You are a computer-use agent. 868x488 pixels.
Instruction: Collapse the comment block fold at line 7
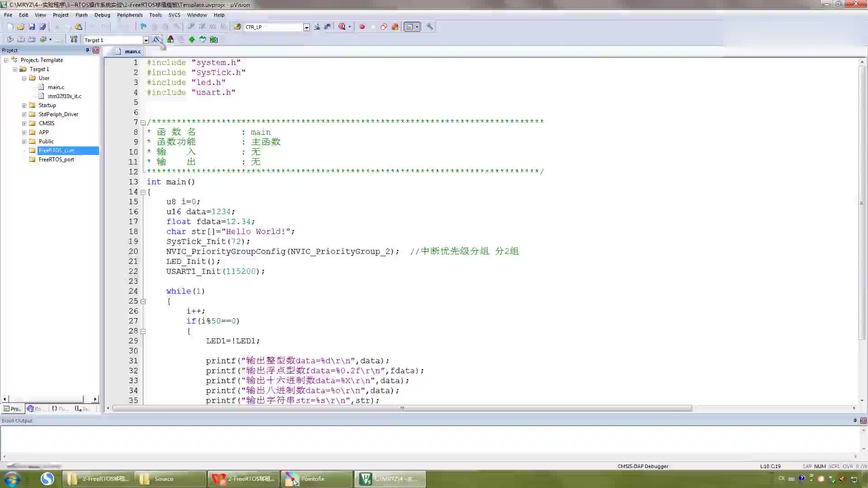tap(143, 122)
